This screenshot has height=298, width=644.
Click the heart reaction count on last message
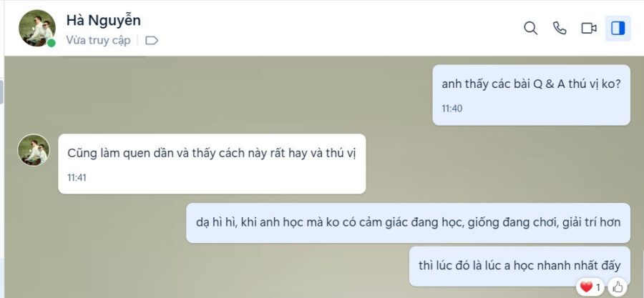[591, 287]
